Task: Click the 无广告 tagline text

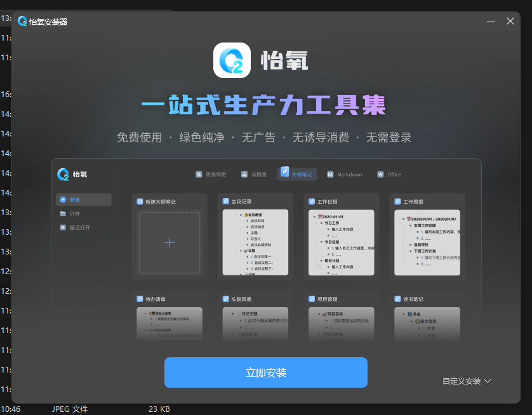Action: point(258,137)
